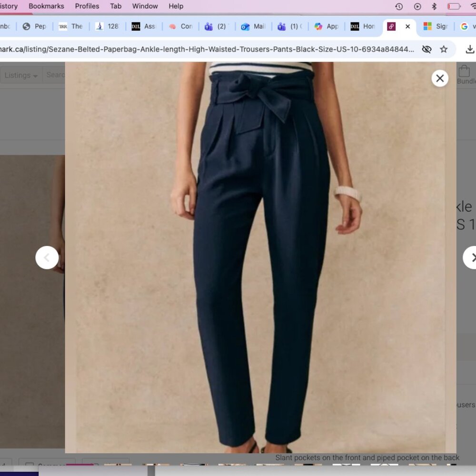Open the Profiles menu

pyautogui.click(x=87, y=6)
